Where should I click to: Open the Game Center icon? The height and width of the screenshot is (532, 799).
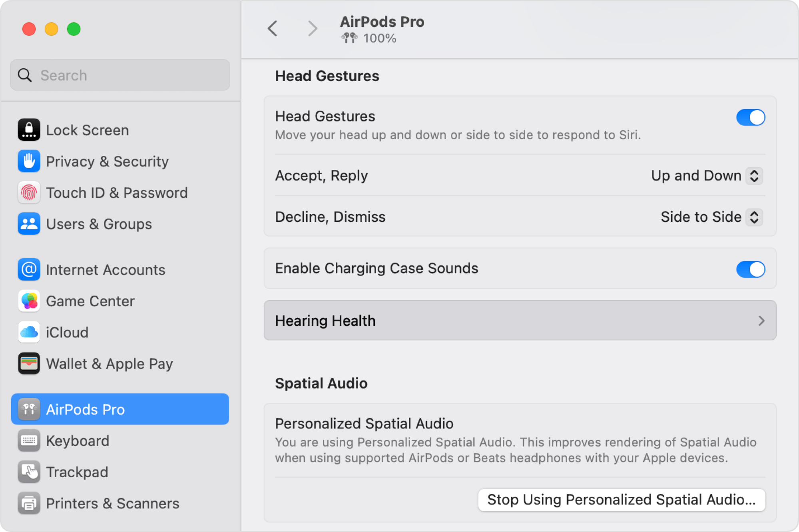[29, 301]
